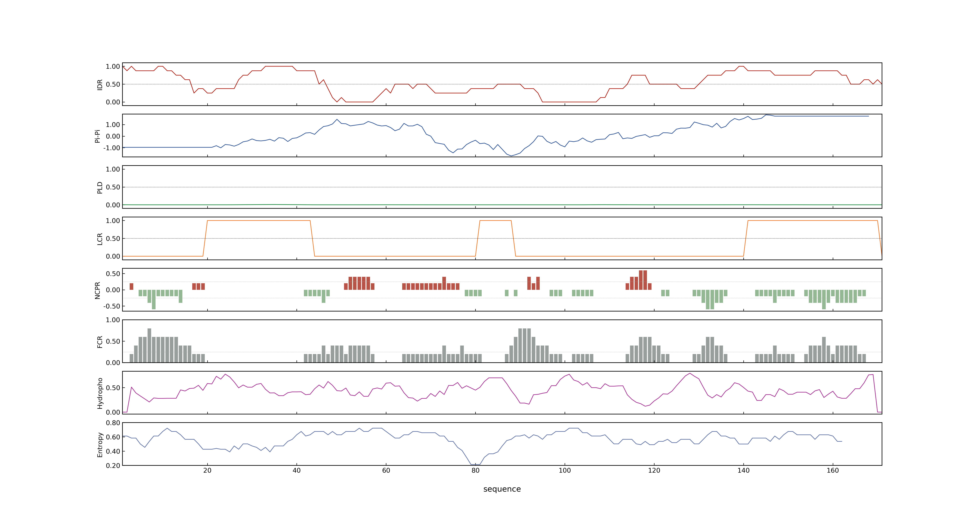Click the hydrophobicity peak near residue 128
This screenshot has width=980, height=523.
point(690,373)
